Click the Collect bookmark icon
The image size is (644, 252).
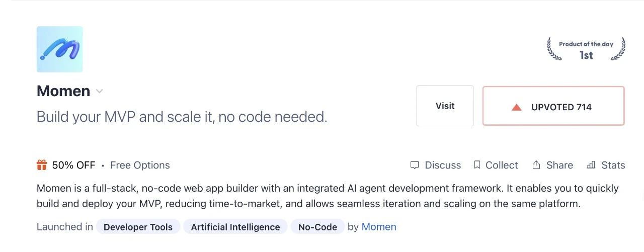coord(477,165)
